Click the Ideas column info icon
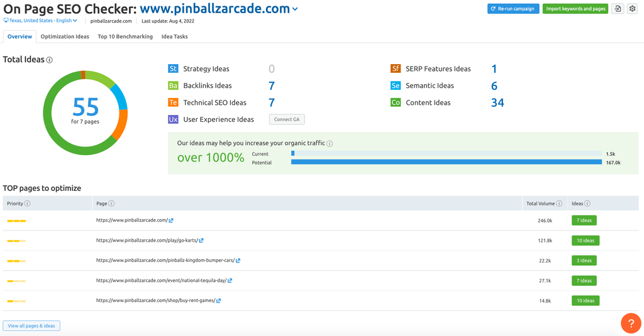 pyautogui.click(x=587, y=203)
